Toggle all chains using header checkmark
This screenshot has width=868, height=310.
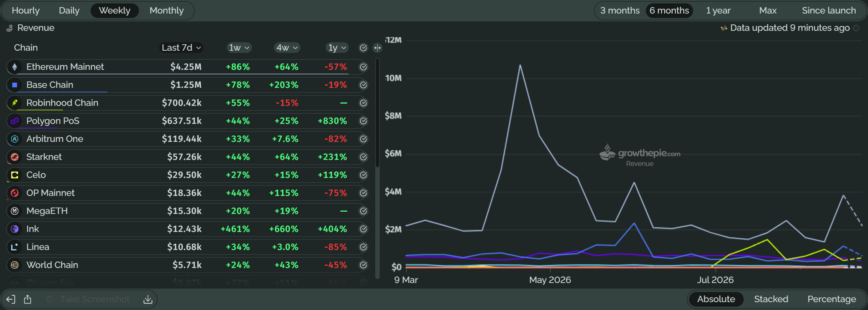pyautogui.click(x=363, y=48)
